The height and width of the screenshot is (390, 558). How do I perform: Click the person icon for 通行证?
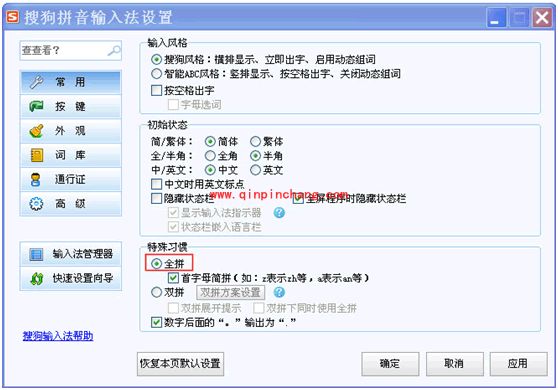point(36,179)
